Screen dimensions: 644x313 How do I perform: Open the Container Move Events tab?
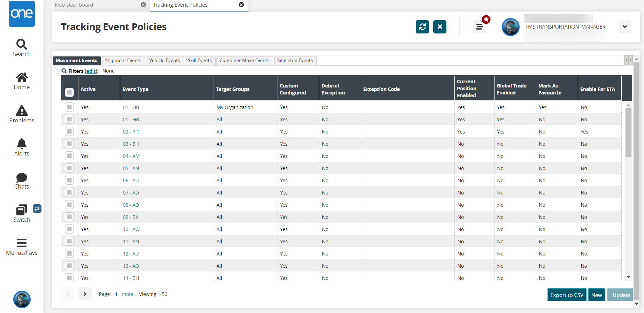(244, 61)
